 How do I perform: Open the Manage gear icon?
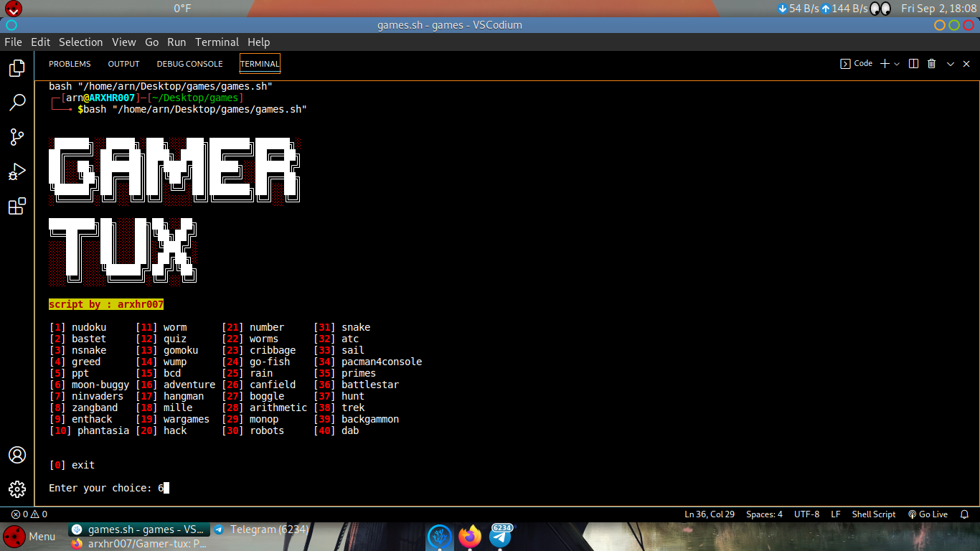point(17,489)
